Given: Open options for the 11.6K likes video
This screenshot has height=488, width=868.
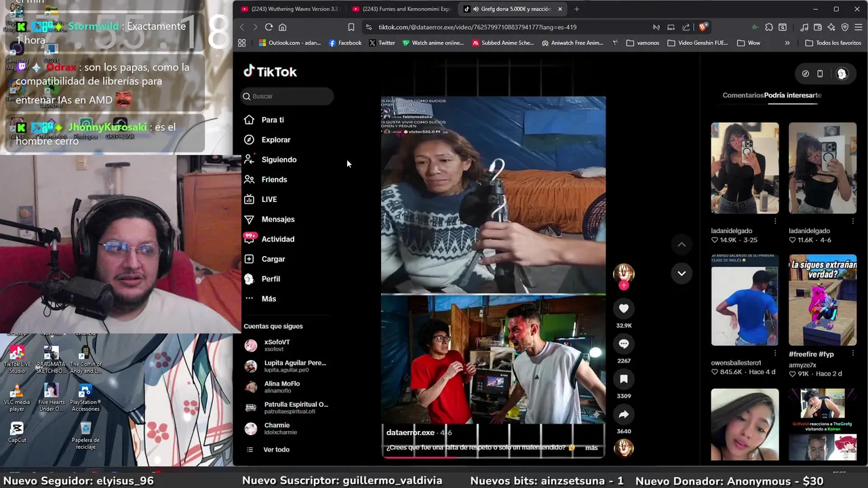Looking at the screenshot, I should 853,222.
